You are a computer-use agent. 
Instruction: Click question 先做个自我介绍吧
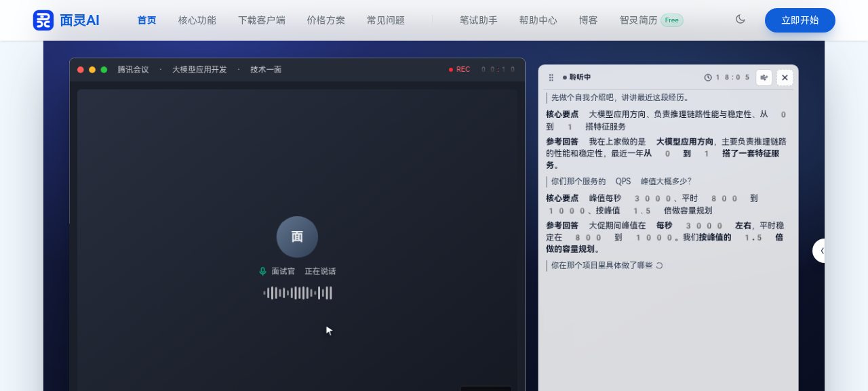click(x=620, y=98)
